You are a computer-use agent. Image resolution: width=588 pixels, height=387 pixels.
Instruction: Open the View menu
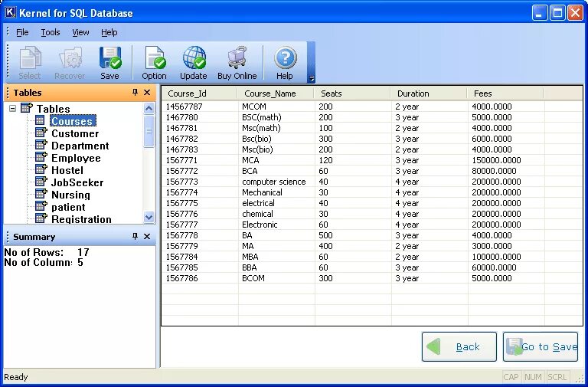pos(80,33)
